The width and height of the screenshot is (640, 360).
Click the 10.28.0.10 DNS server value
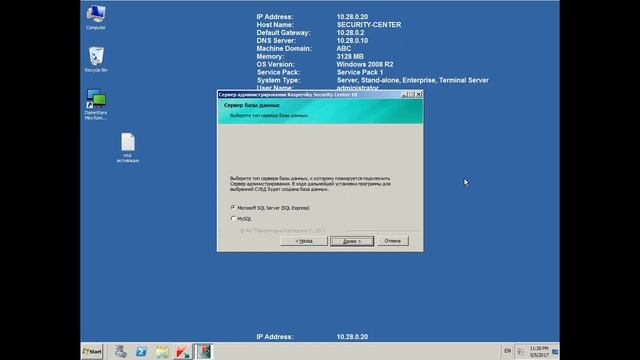(352, 41)
